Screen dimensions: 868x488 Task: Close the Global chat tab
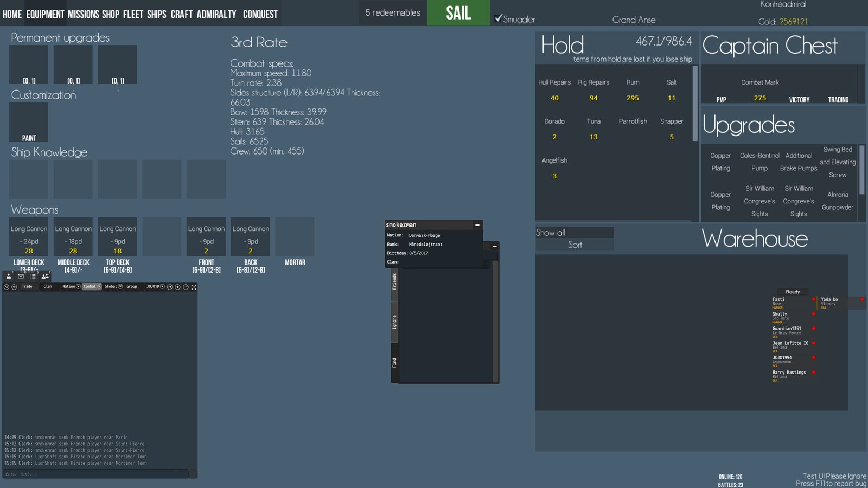120,286
